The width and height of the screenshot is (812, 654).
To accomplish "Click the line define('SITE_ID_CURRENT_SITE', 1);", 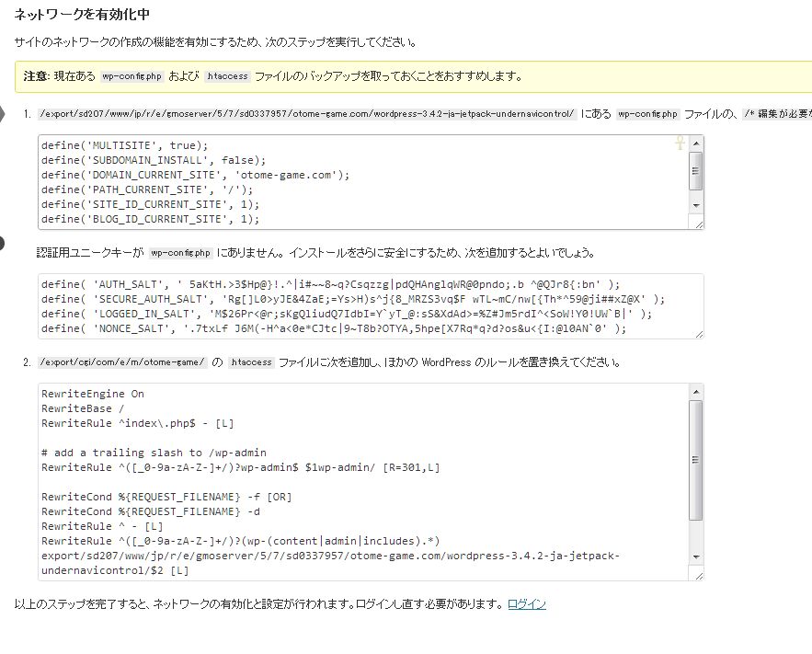I will [x=150, y=204].
